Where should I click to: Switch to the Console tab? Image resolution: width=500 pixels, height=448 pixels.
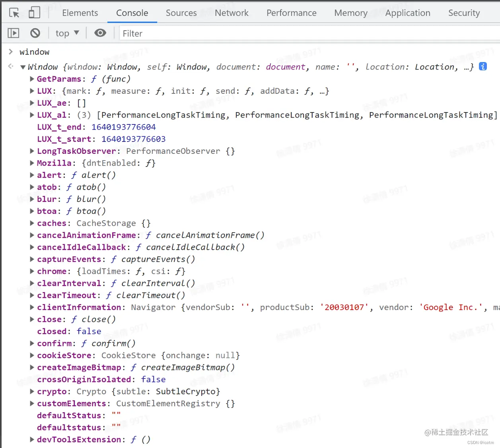coord(132,13)
